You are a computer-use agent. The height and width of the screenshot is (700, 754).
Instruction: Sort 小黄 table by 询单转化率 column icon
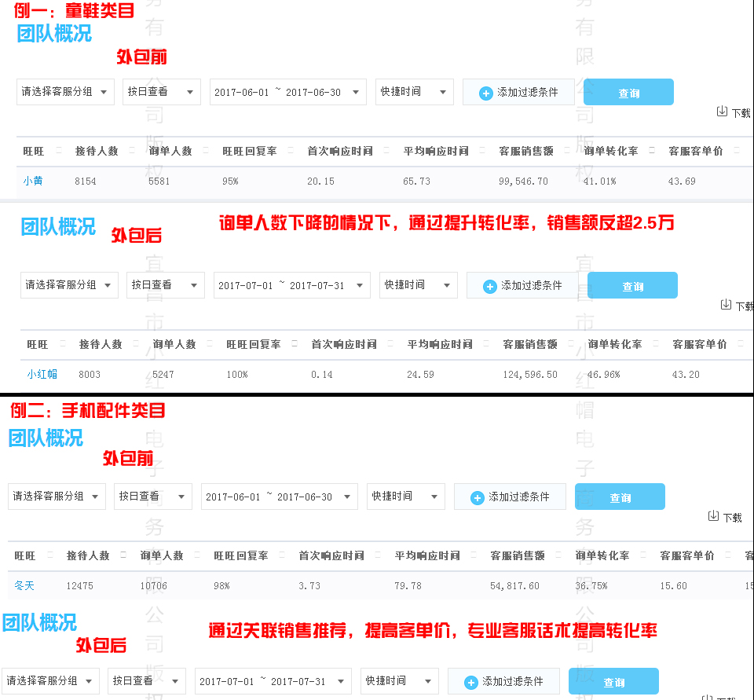(x=652, y=151)
